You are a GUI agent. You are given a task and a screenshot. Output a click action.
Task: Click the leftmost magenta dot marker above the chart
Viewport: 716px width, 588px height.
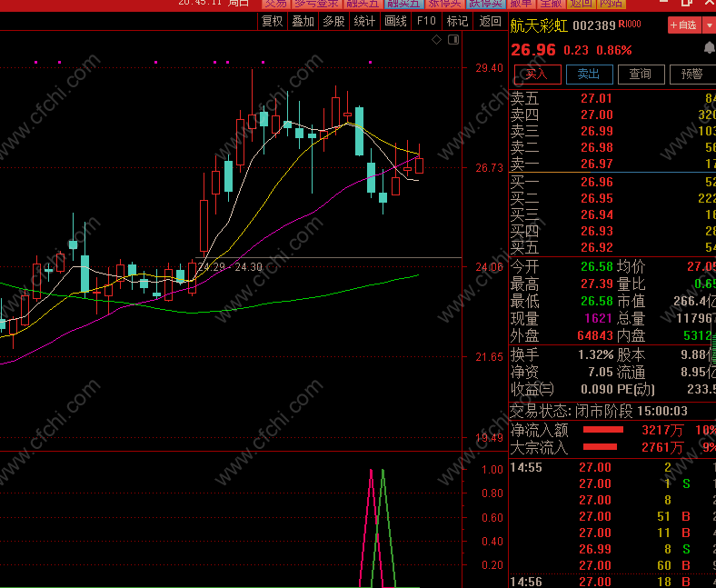click(x=36, y=62)
